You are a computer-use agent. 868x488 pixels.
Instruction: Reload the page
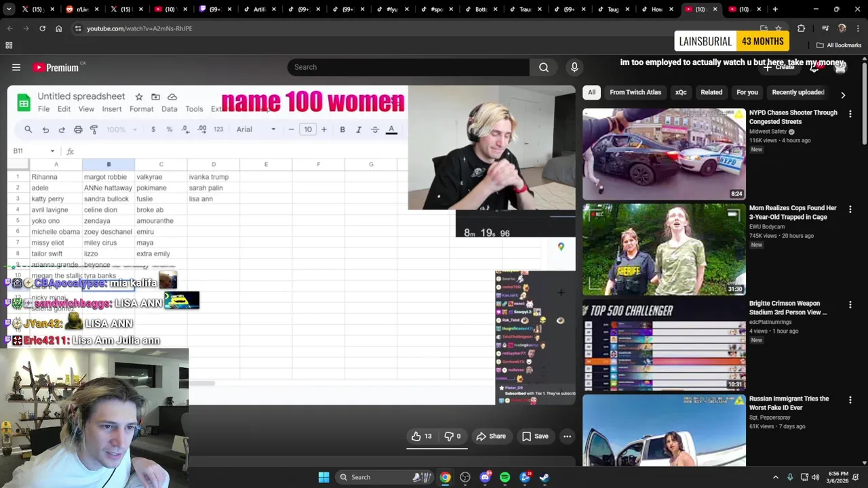42,28
